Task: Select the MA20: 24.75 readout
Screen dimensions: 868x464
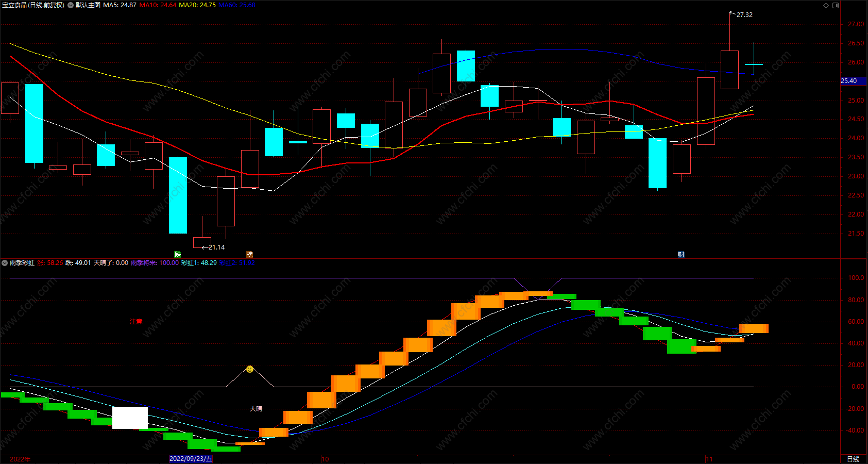Action: (197, 5)
